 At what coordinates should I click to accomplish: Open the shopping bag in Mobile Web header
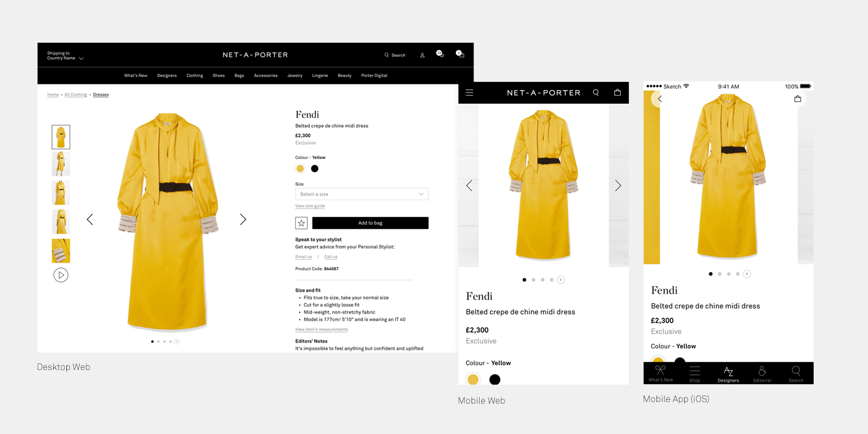click(x=617, y=92)
